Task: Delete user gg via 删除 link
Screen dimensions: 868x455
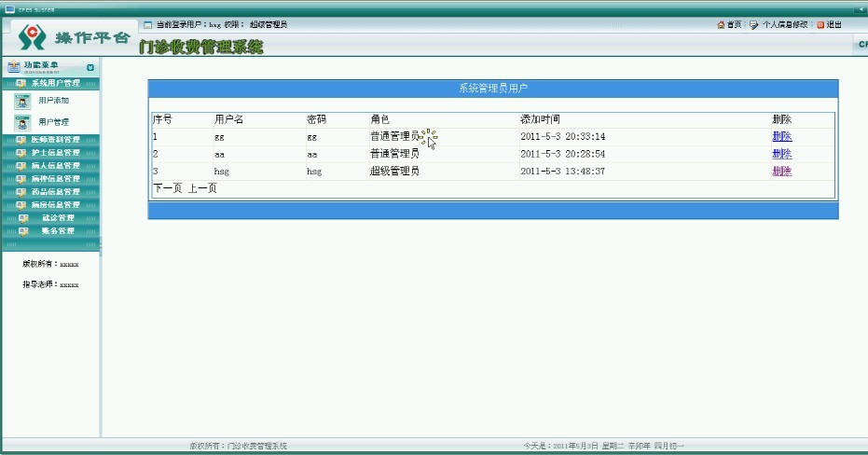Action: [x=781, y=137]
